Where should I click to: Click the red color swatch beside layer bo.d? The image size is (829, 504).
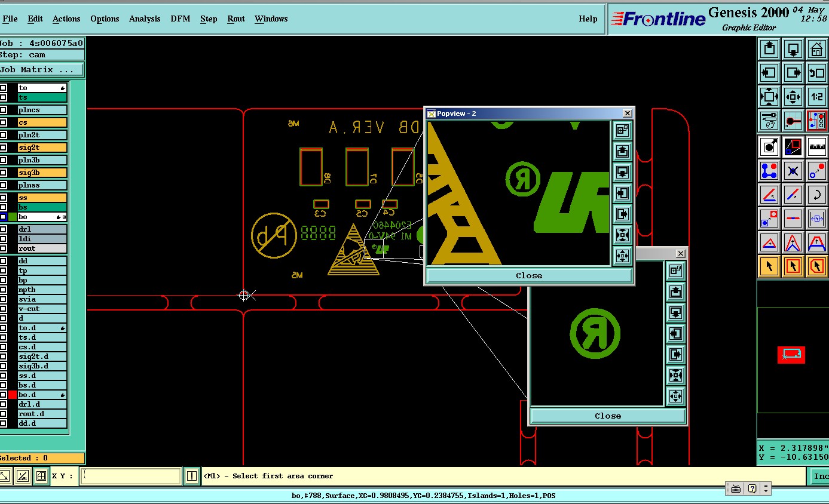pyautogui.click(x=13, y=395)
